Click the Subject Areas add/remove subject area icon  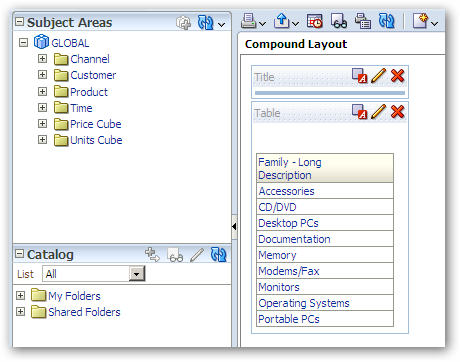tap(183, 23)
